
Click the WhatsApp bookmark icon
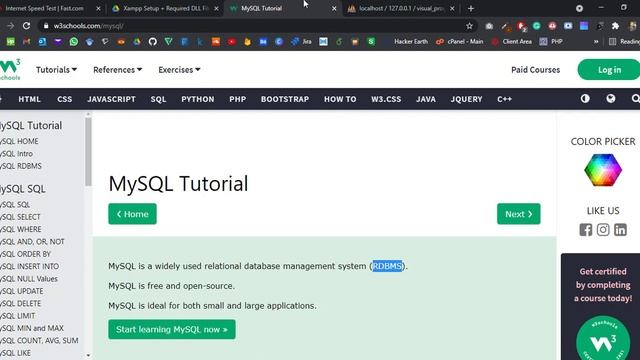pyautogui.click(x=73, y=42)
